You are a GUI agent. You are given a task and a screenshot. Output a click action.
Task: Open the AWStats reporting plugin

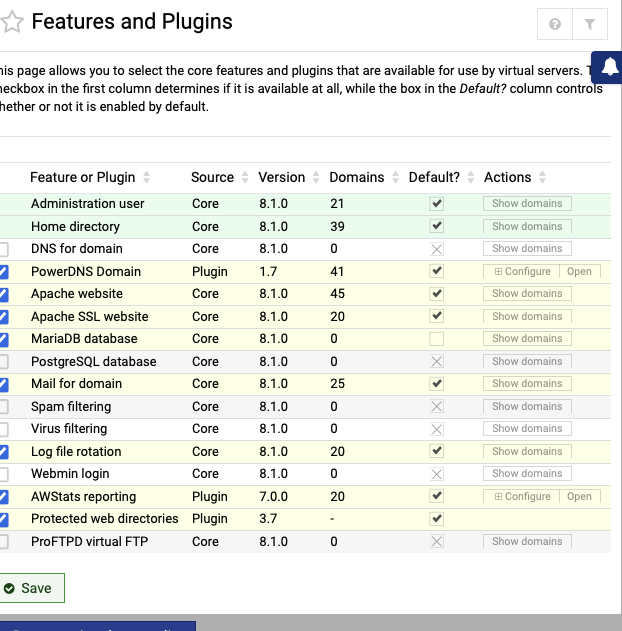pos(580,497)
